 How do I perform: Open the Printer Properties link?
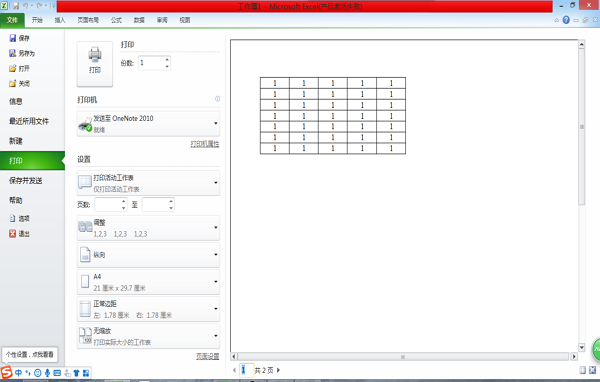205,144
